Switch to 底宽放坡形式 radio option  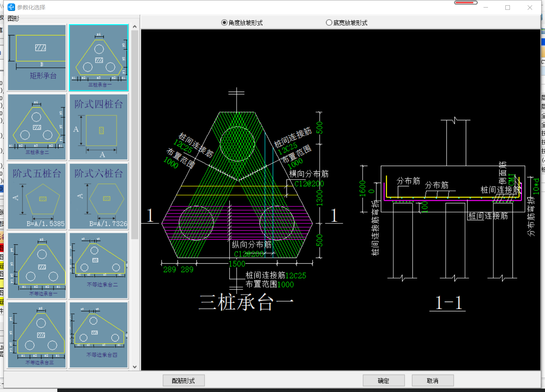click(346, 23)
